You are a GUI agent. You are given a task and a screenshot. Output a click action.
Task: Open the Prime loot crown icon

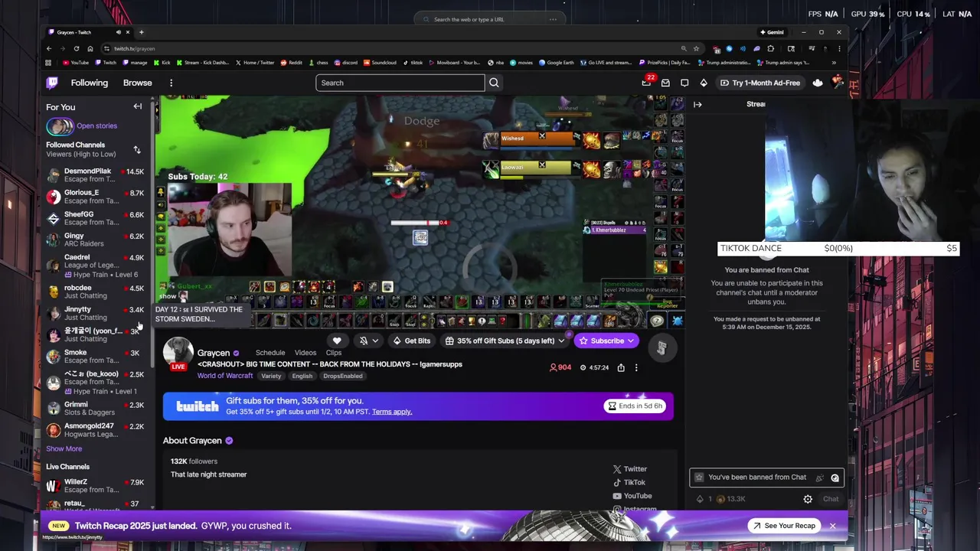click(818, 83)
